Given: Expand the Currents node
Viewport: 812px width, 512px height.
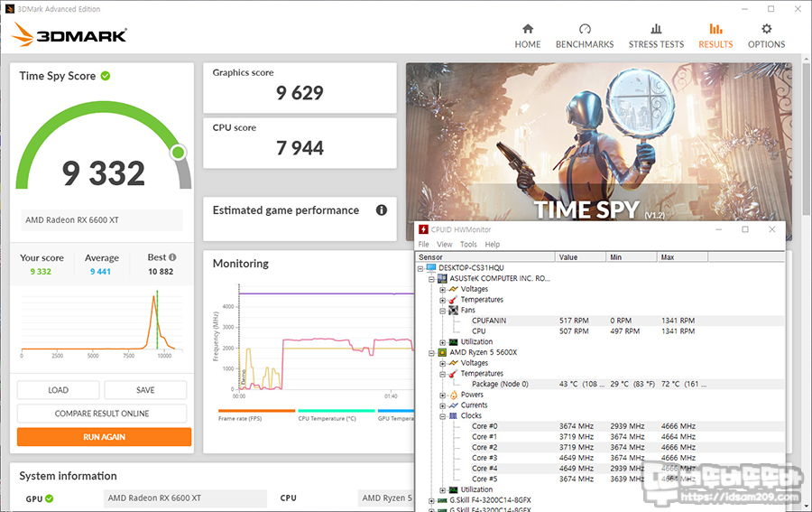Looking at the screenshot, I should 442,405.
